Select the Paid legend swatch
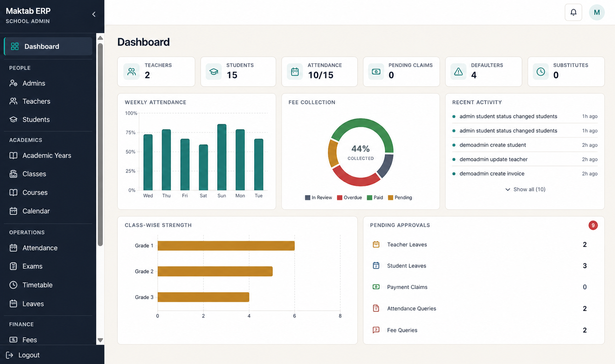 [369, 198]
